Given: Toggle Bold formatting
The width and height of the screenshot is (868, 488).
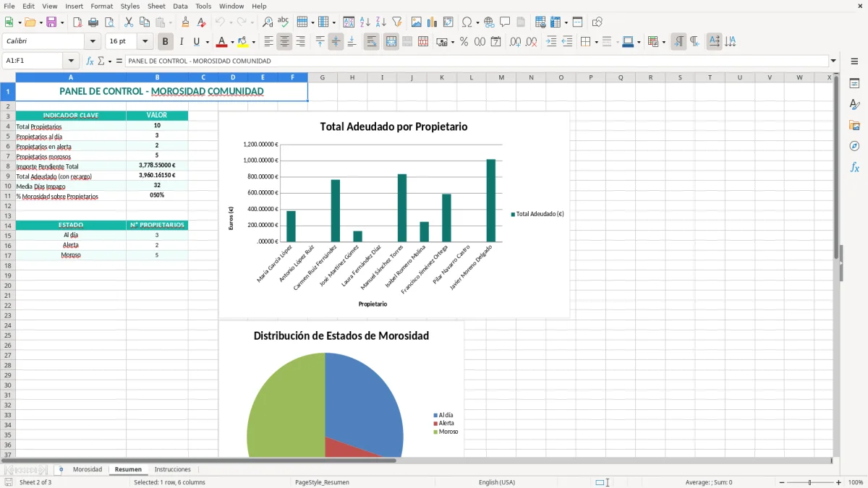Looking at the screenshot, I should 166,42.
